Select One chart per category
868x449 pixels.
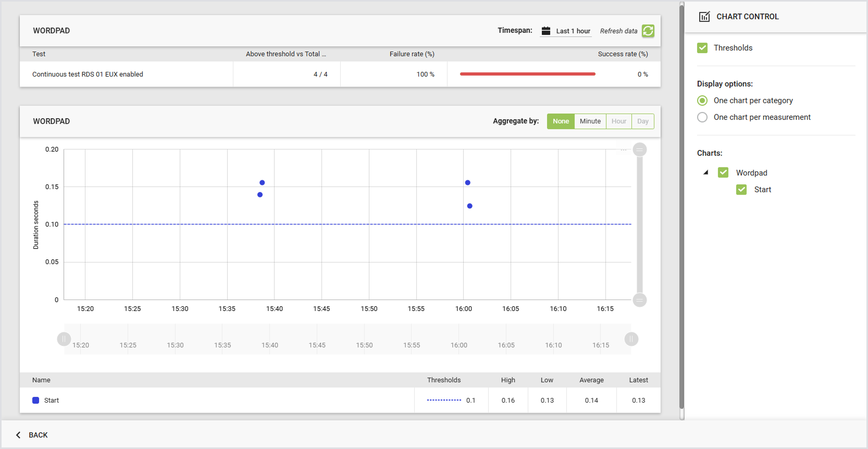(x=702, y=101)
